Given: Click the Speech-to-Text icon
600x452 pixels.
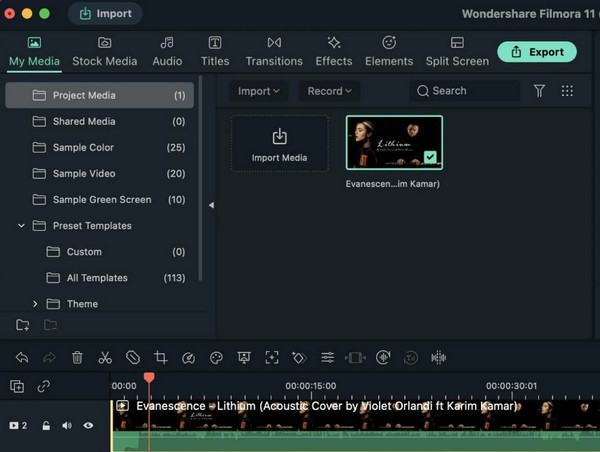Looking at the screenshot, I should pyautogui.click(x=411, y=358).
